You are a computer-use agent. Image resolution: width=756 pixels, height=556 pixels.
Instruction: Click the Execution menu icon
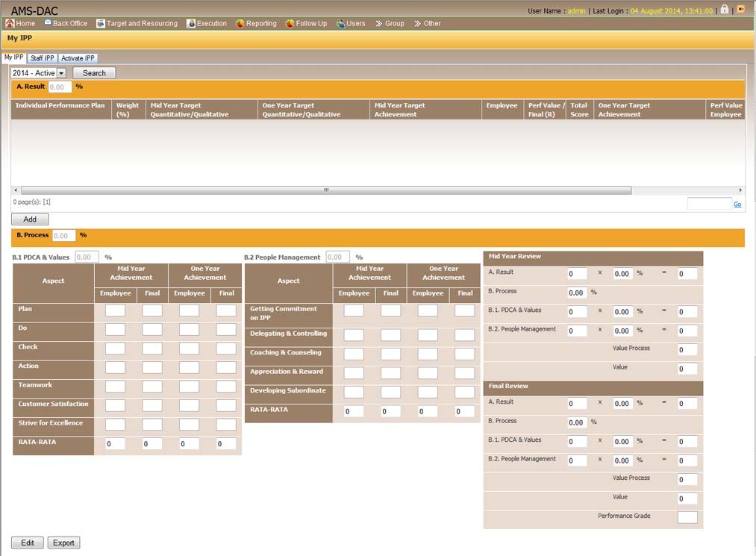(x=191, y=23)
